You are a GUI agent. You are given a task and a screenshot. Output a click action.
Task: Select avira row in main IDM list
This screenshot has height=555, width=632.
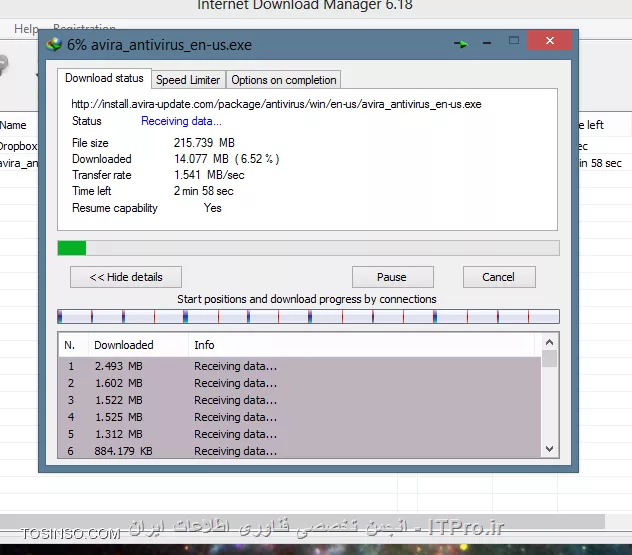point(19,163)
